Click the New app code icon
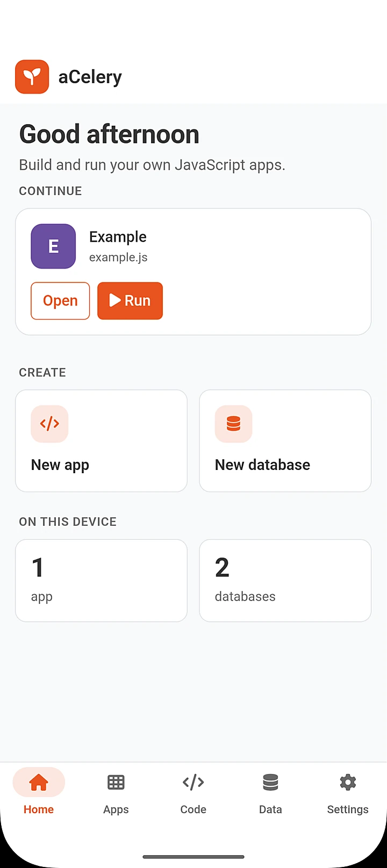Image resolution: width=387 pixels, height=868 pixels. [x=49, y=424]
